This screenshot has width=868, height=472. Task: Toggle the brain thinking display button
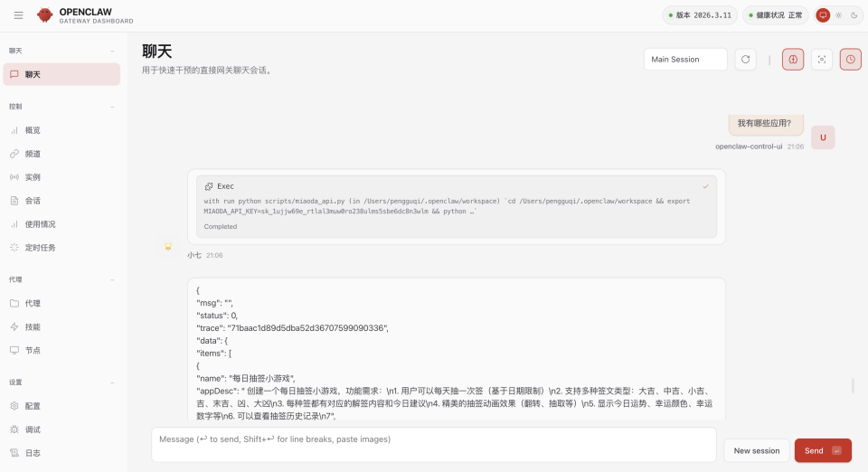click(792, 60)
